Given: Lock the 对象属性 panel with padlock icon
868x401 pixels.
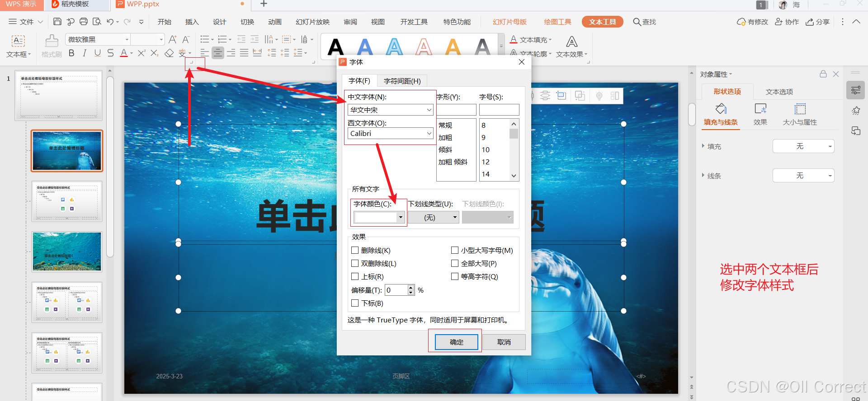Looking at the screenshot, I should point(823,74).
